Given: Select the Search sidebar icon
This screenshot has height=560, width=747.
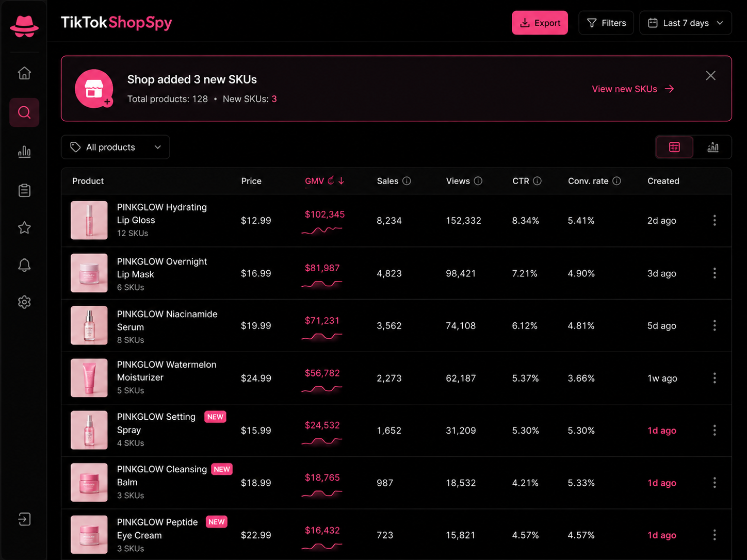Looking at the screenshot, I should [x=24, y=112].
